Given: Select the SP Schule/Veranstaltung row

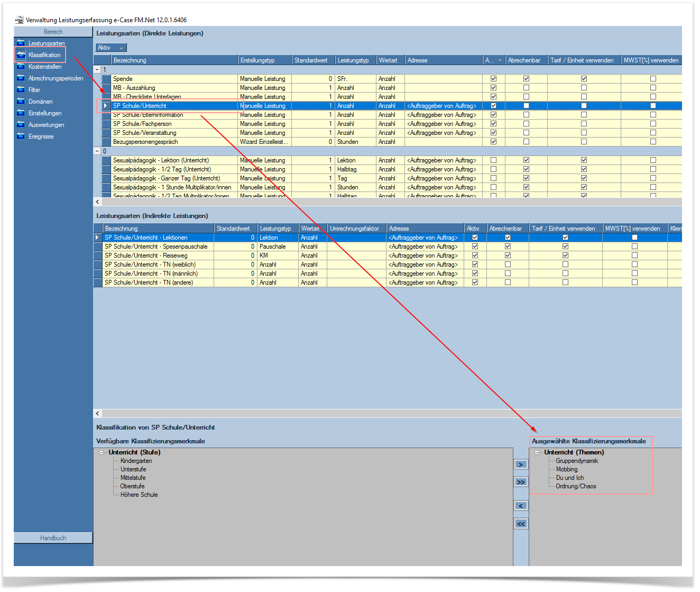Looking at the screenshot, I should point(391,133).
